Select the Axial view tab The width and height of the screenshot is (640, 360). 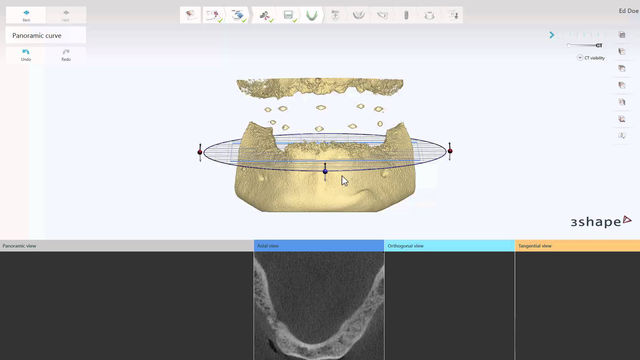(x=319, y=246)
